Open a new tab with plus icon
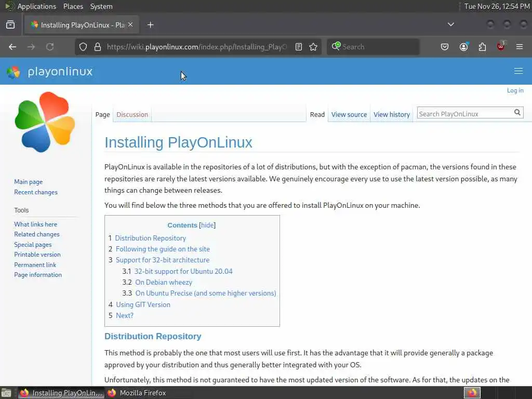The height and width of the screenshot is (399, 532). 150,25
